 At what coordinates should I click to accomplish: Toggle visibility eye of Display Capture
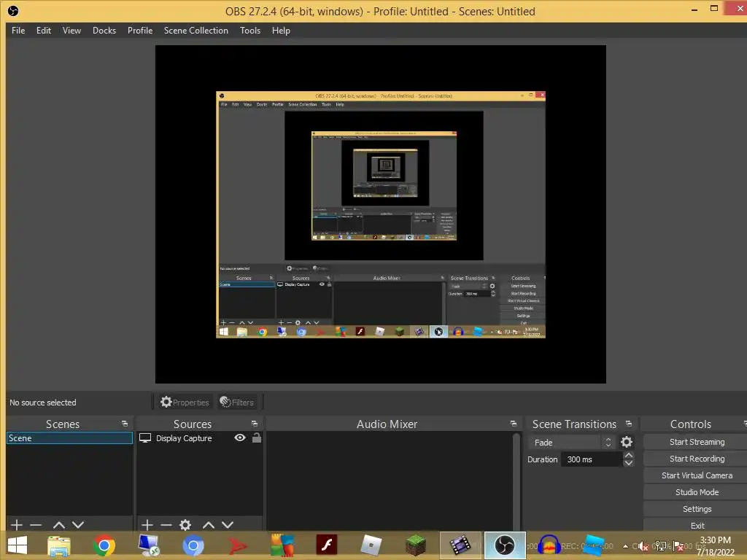point(240,437)
